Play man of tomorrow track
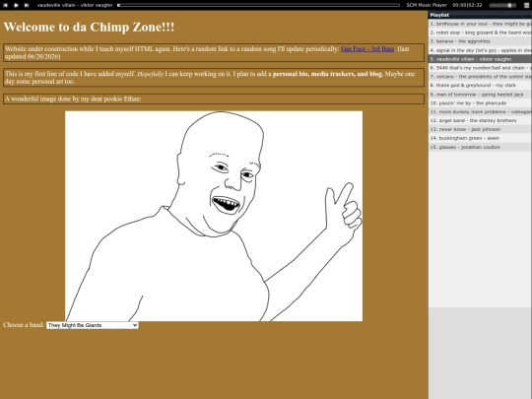 (x=480, y=95)
